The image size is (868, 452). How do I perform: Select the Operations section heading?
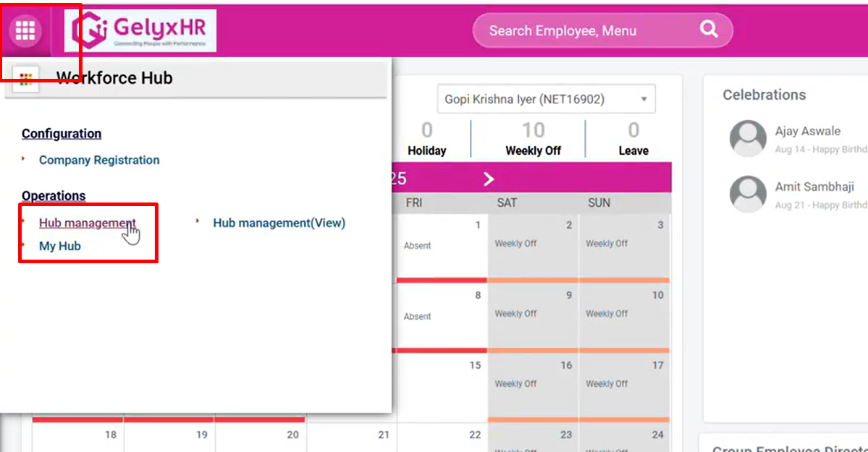pyautogui.click(x=54, y=196)
